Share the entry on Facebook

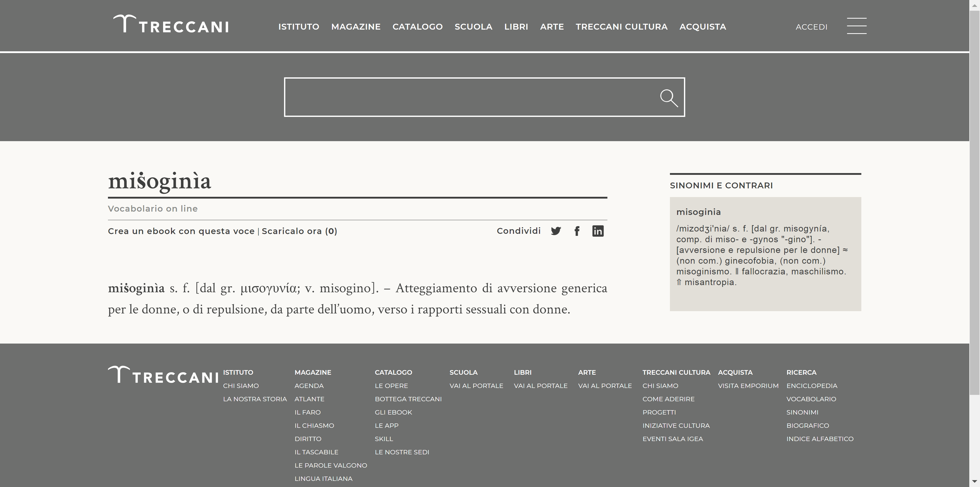[x=577, y=231]
